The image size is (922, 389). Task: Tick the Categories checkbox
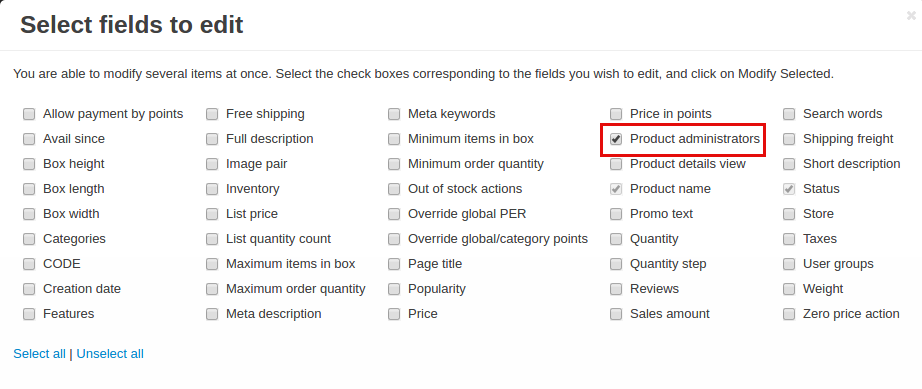pyautogui.click(x=29, y=239)
